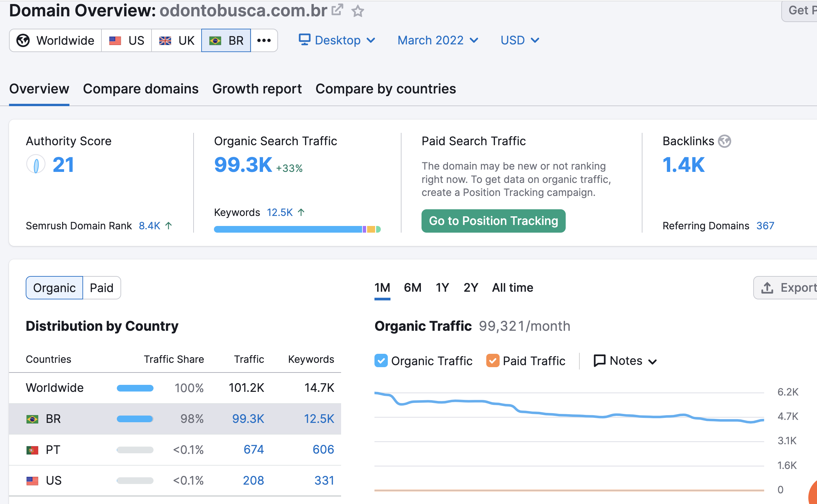The image size is (817, 504).
Task: Click organic traffic chart line
Action: point(569,415)
